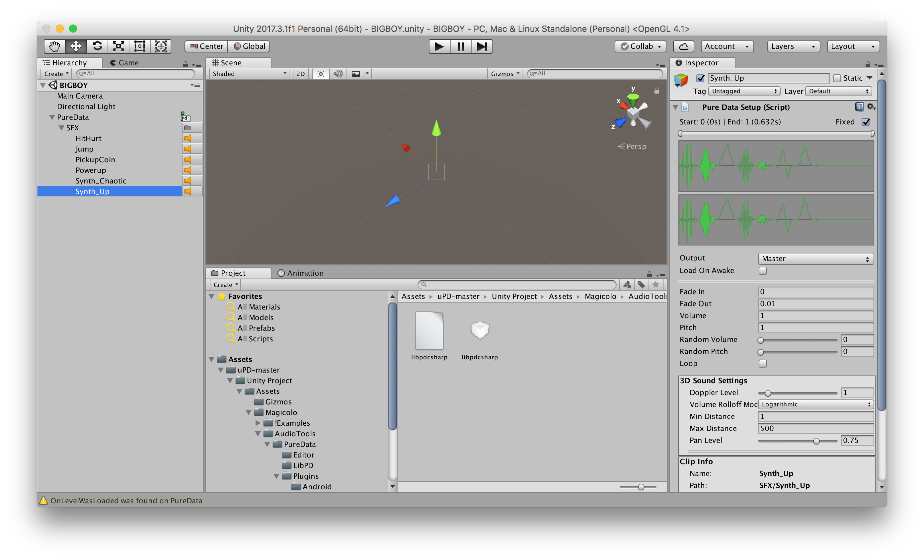Select the Rotate tool
This screenshot has width=924, height=560.
pyautogui.click(x=97, y=46)
